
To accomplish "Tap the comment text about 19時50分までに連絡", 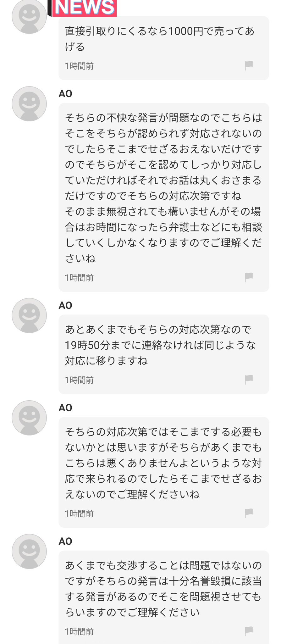I will point(160,345).
